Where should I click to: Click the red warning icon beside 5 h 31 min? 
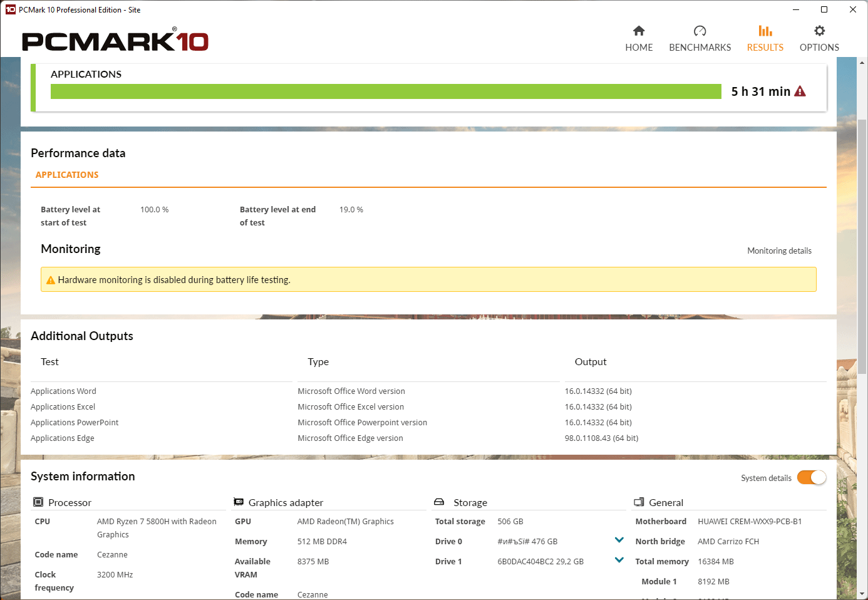pyautogui.click(x=800, y=91)
